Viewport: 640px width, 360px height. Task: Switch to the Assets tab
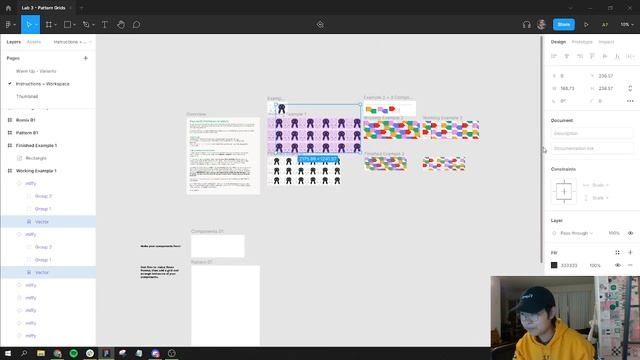point(34,42)
